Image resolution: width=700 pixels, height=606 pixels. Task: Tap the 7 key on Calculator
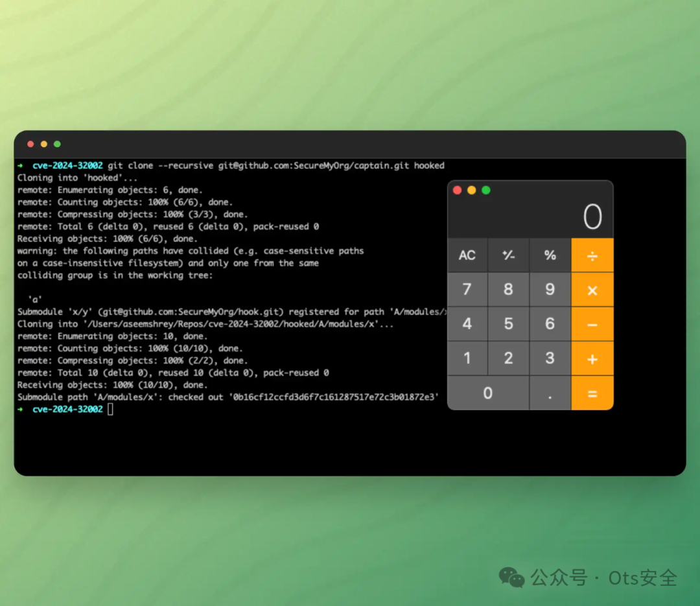pos(467,290)
